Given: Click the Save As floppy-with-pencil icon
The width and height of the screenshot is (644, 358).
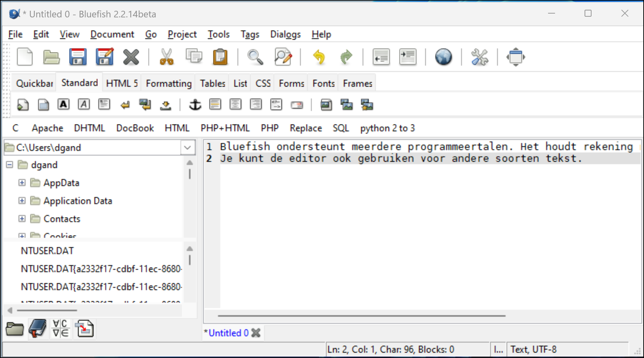Looking at the screenshot, I should pyautogui.click(x=105, y=57).
